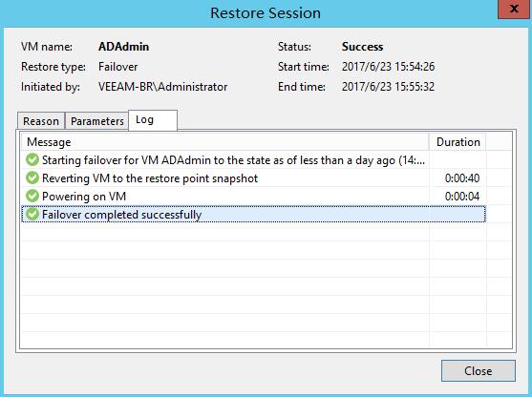Open the Parameters tab

point(97,121)
